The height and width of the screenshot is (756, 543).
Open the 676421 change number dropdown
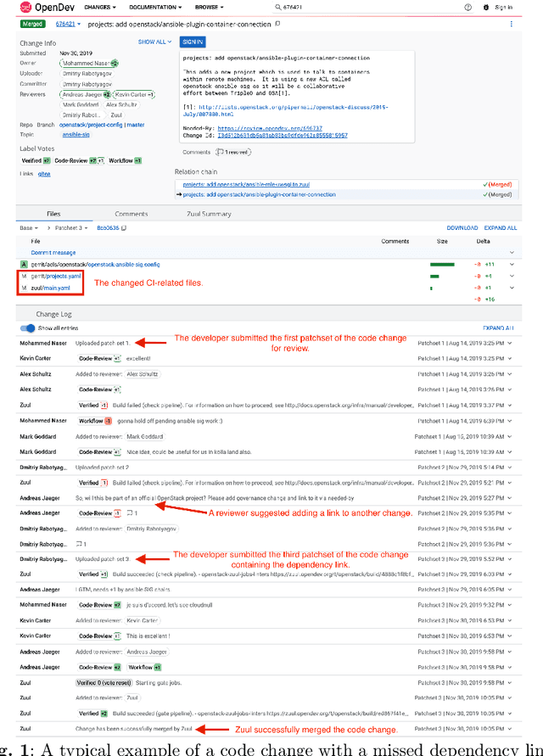click(x=68, y=24)
